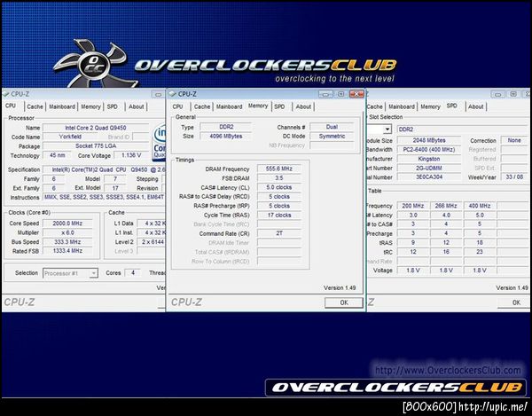Open About tab in the right SPD window

tap(475, 106)
